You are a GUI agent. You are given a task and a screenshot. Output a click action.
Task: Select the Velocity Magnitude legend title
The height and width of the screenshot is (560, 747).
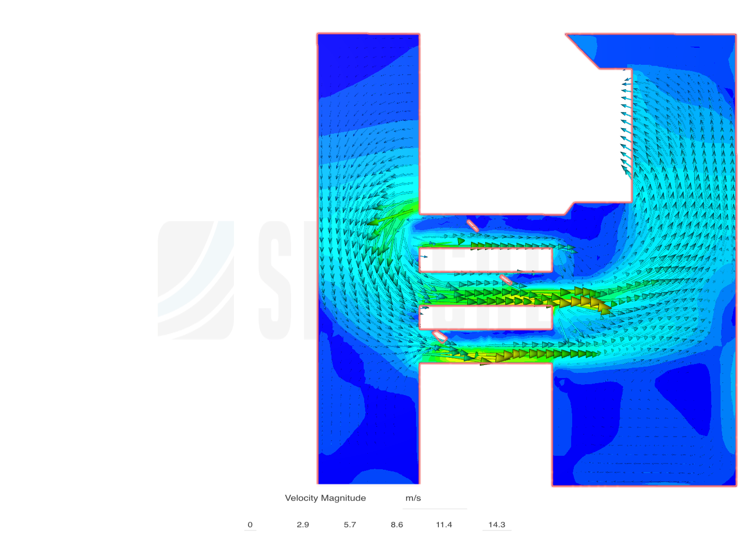(325, 498)
